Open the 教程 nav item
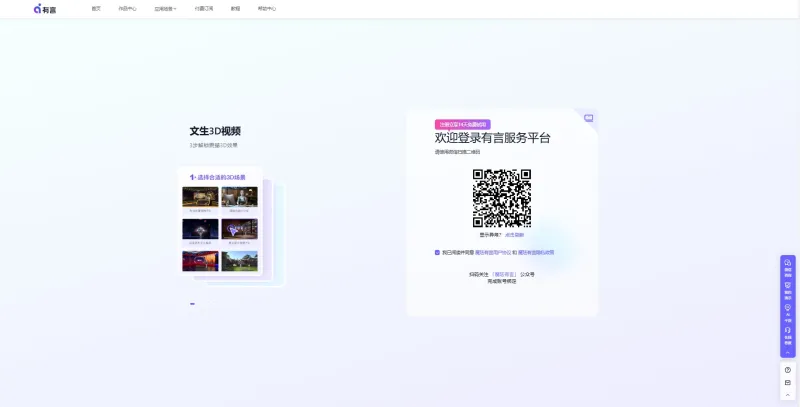Screen dimensions: 800x407 235,9
